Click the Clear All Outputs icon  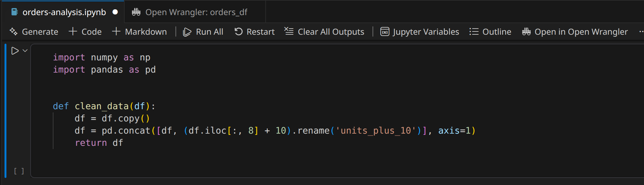click(289, 31)
